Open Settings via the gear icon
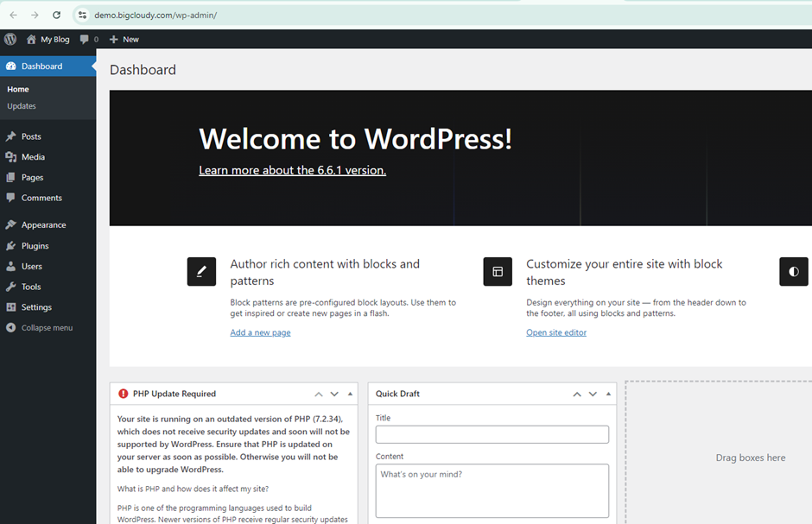The height and width of the screenshot is (524, 812). [12, 306]
